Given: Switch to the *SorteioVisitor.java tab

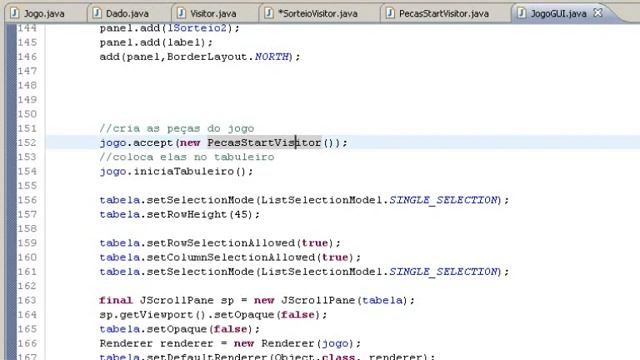Looking at the screenshot, I should pyautogui.click(x=318, y=13).
